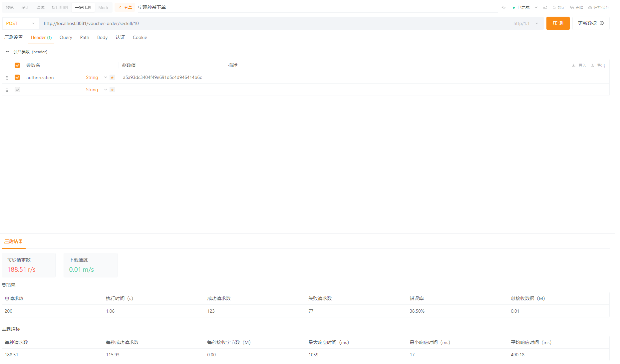This screenshot has width=620, height=364.
Task: Open the Body tab
Action: 102,37
